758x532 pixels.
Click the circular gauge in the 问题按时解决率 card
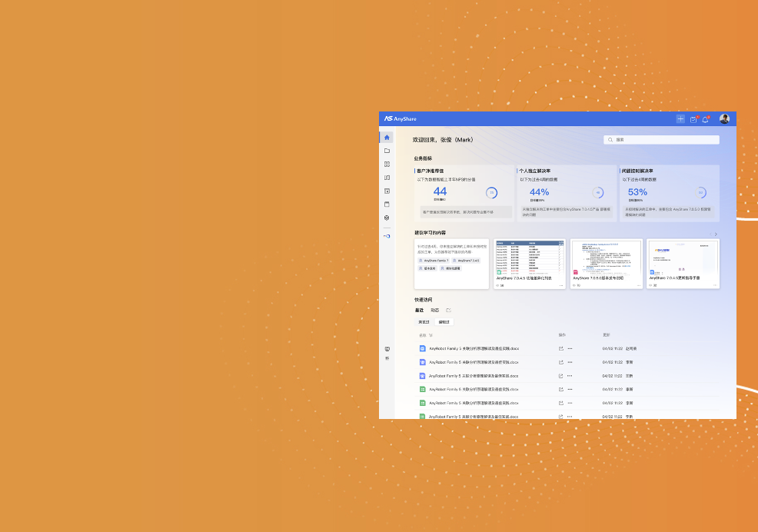coord(700,192)
